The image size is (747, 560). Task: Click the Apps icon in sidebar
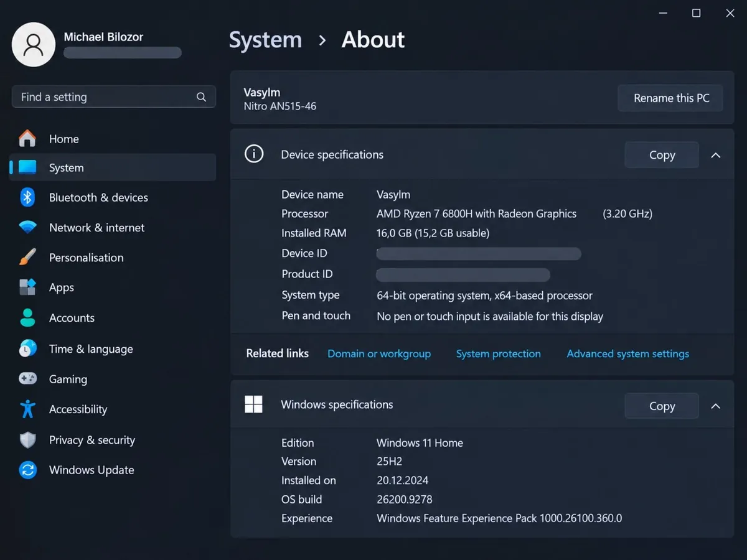tap(27, 287)
